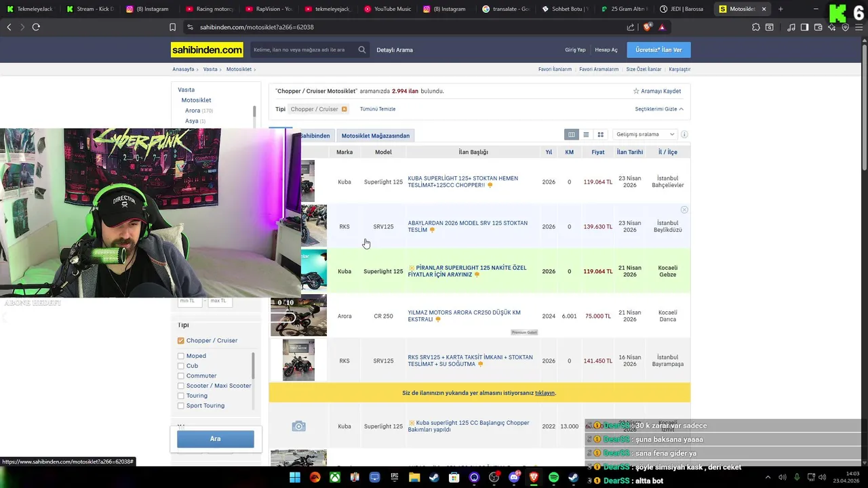The width and height of the screenshot is (868, 488).
Task: Check the Moped checkbox
Action: pos(181,356)
